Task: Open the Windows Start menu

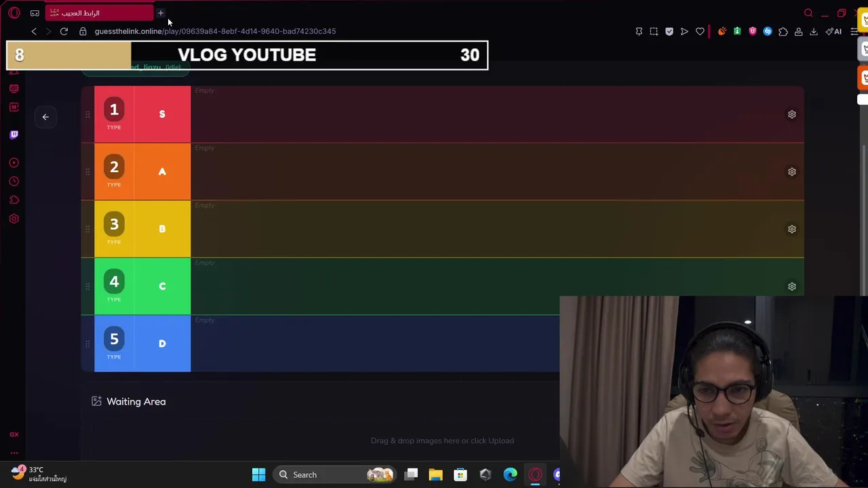Action: (x=258, y=474)
